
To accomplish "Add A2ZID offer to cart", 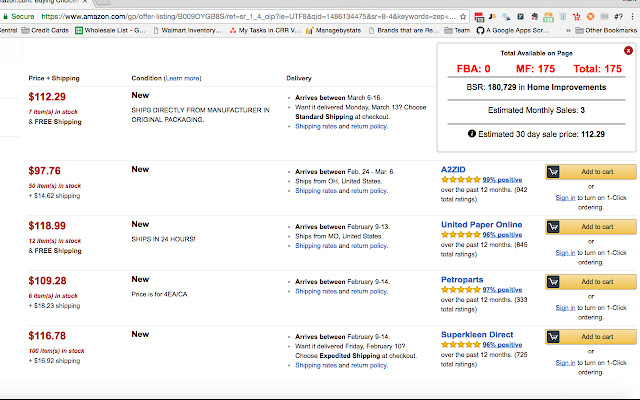I will (589, 171).
